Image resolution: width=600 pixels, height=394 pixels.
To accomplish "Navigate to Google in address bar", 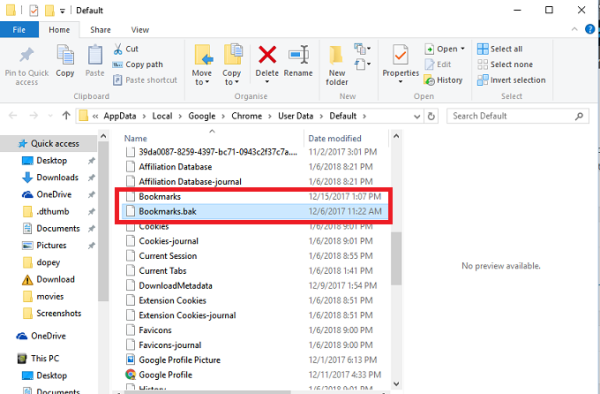I will [x=202, y=116].
